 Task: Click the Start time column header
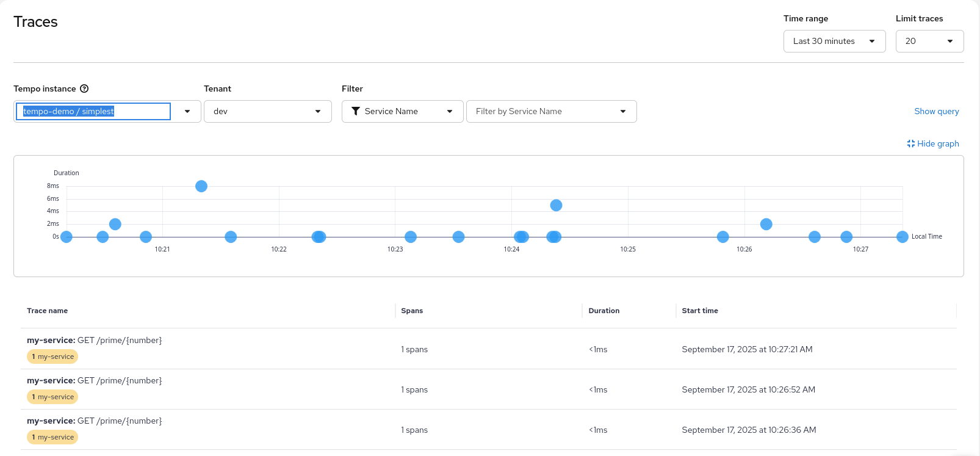pyautogui.click(x=699, y=311)
